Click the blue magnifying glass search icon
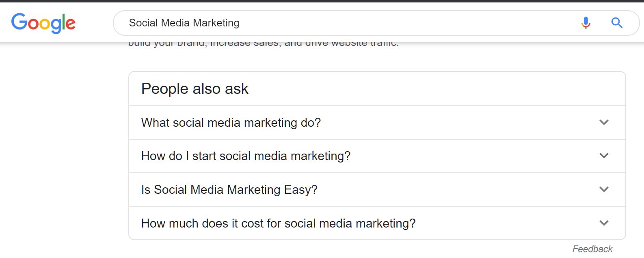The height and width of the screenshot is (258, 644). click(x=617, y=23)
